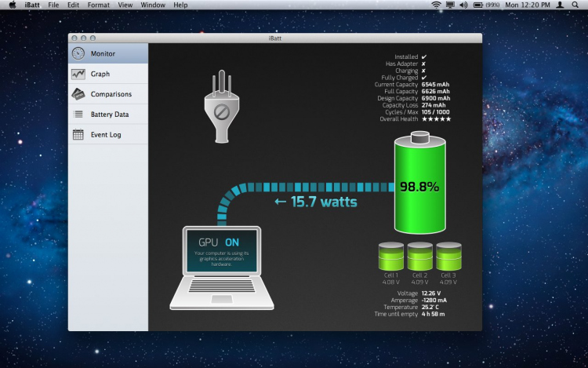This screenshot has height=368, width=588.
Task: Open the user account menu bar icon
Action: 560,5
